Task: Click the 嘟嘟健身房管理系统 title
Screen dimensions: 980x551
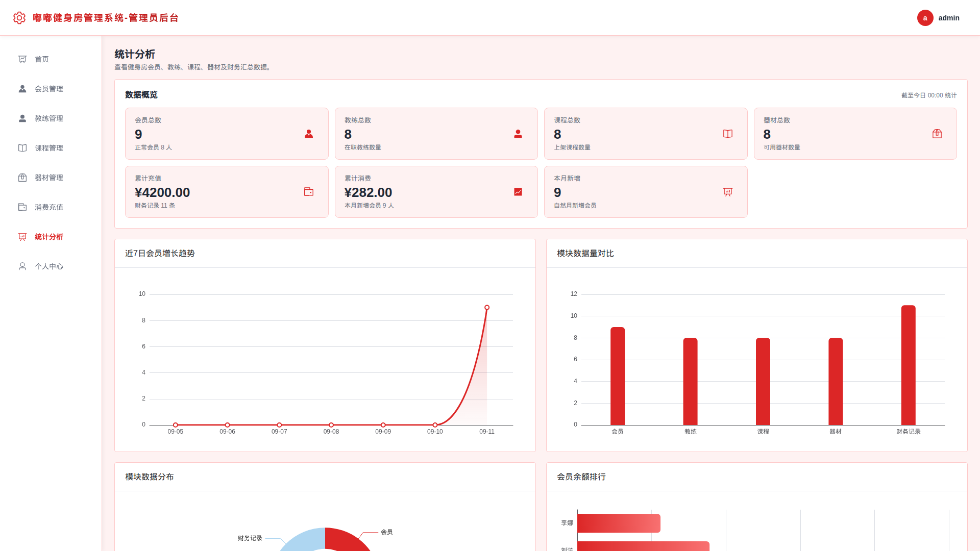Action: pos(106,18)
